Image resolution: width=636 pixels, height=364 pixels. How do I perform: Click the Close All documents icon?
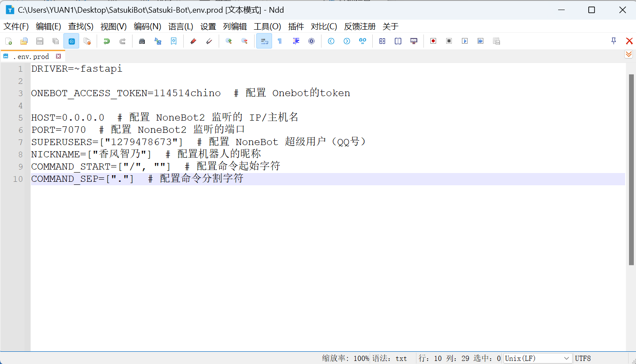tap(87, 41)
